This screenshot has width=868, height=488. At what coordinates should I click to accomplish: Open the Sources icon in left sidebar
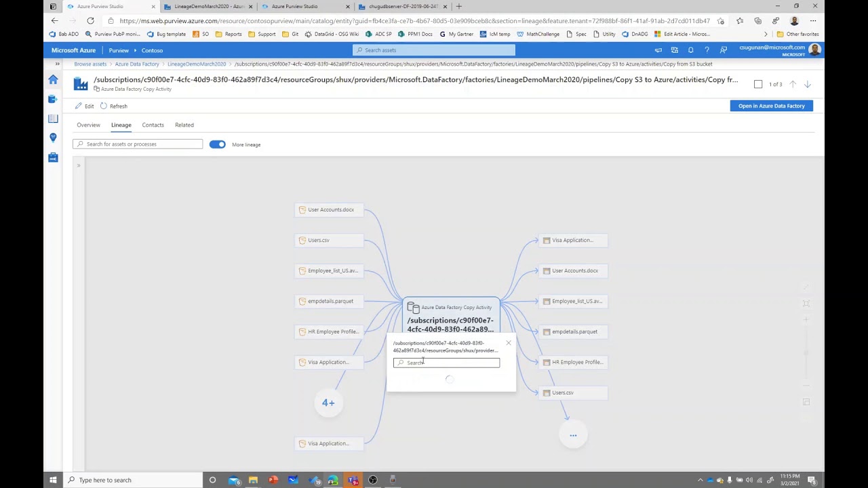click(x=53, y=99)
